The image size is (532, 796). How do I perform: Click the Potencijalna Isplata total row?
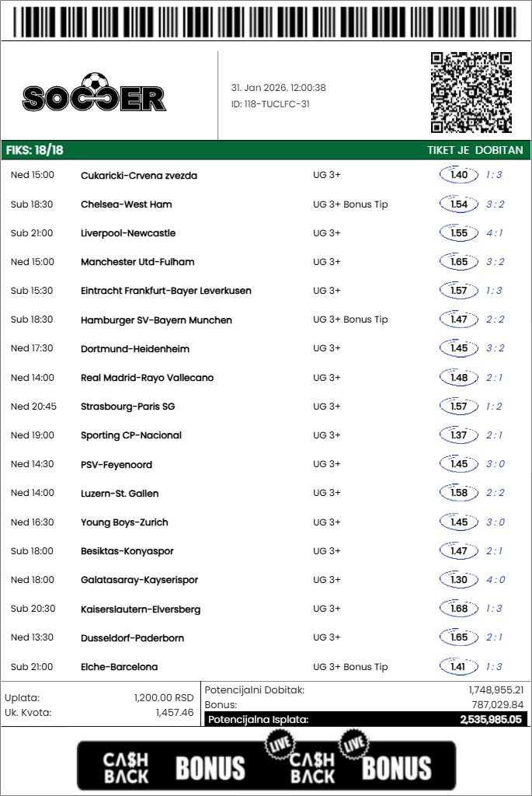365,719
